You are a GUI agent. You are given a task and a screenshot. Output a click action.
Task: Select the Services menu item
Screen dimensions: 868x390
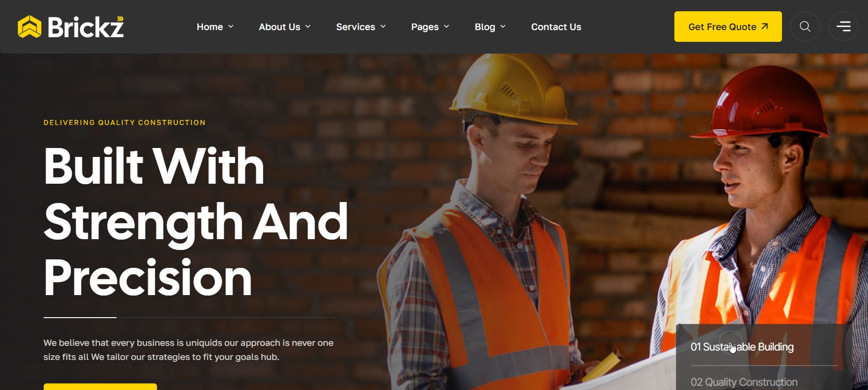click(x=356, y=27)
